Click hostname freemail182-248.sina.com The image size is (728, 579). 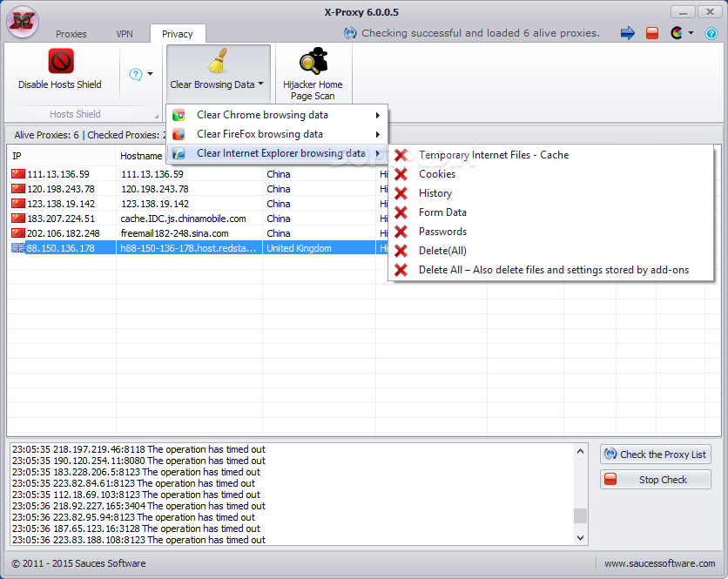[x=174, y=233]
